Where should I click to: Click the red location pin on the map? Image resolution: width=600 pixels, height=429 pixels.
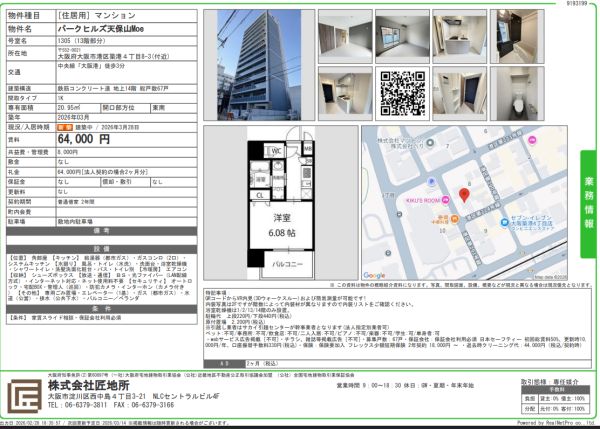point(464,195)
